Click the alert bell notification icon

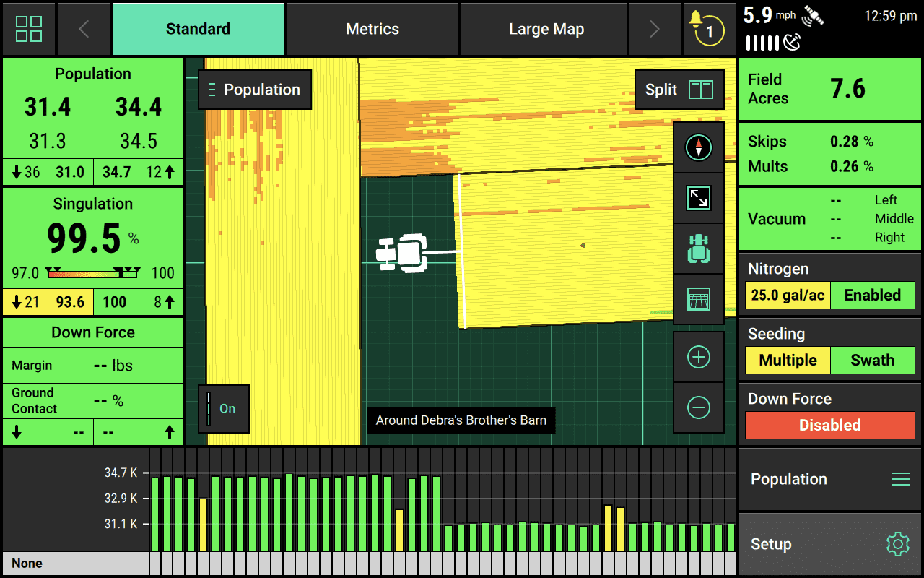point(704,29)
